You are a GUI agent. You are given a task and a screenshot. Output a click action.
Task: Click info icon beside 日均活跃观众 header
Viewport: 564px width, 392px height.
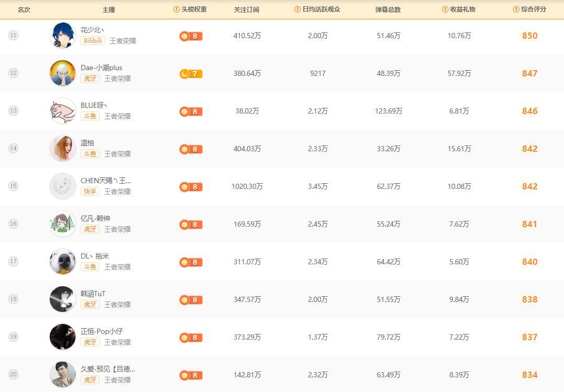(x=297, y=9)
